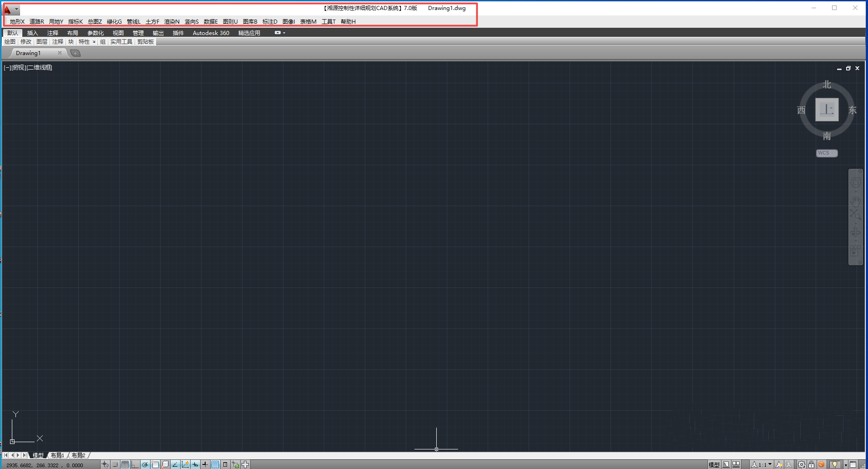Click the Infer Constraints status bar icon
Image resolution: width=868 pixels, height=469 pixels.
coord(105,464)
